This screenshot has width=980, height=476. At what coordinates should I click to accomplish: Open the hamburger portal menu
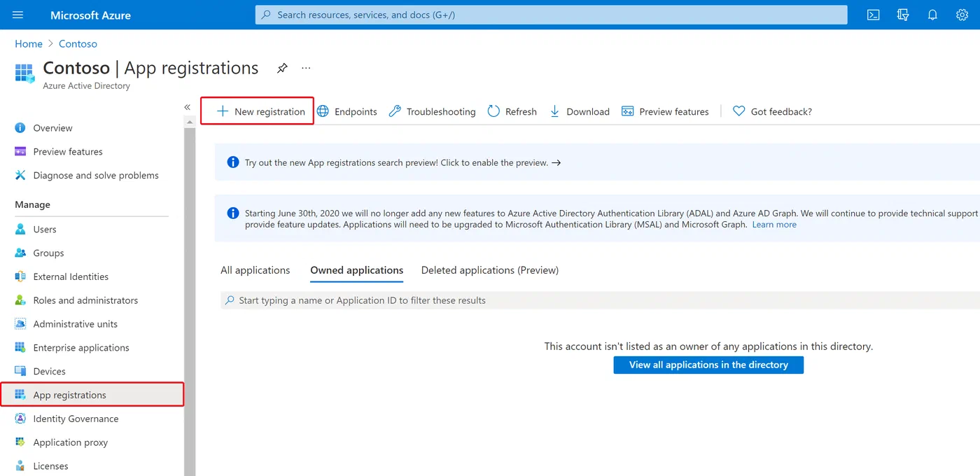pos(18,15)
